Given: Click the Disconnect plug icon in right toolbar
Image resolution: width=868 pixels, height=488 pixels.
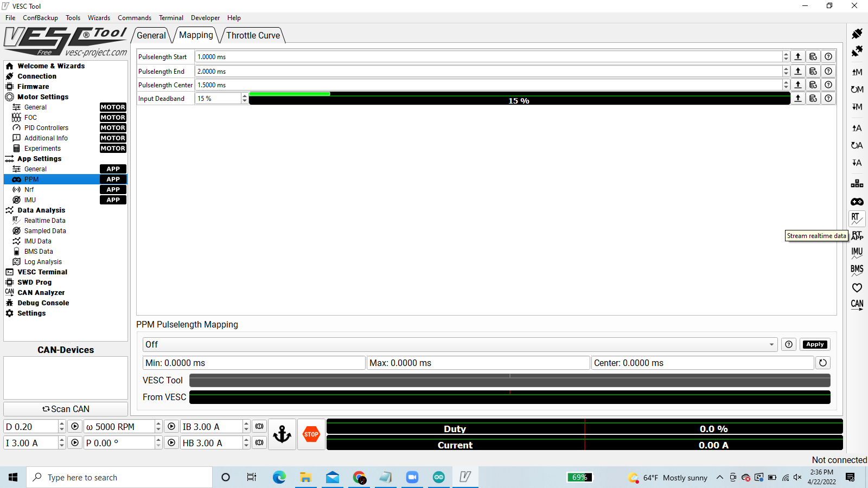Looking at the screenshot, I should pos(857,51).
